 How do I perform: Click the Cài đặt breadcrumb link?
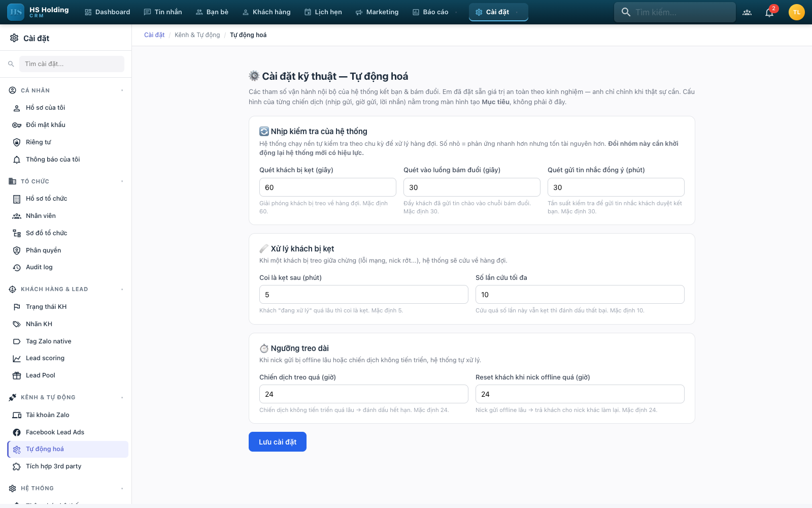click(x=154, y=35)
